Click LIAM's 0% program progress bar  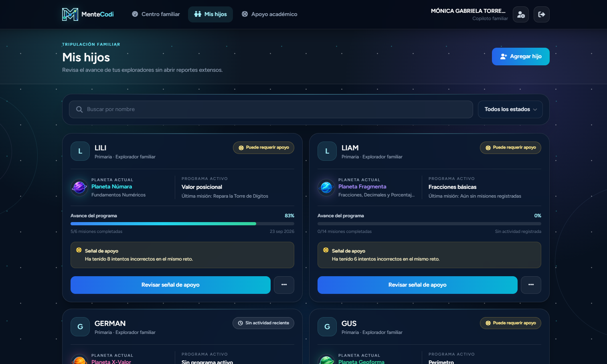[x=429, y=224]
